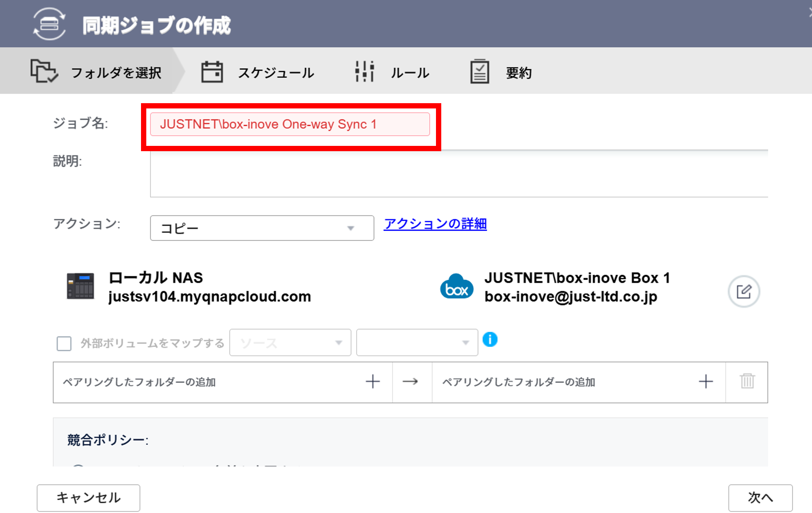Open the ソース dropdown
812x513 pixels.
[290, 343]
